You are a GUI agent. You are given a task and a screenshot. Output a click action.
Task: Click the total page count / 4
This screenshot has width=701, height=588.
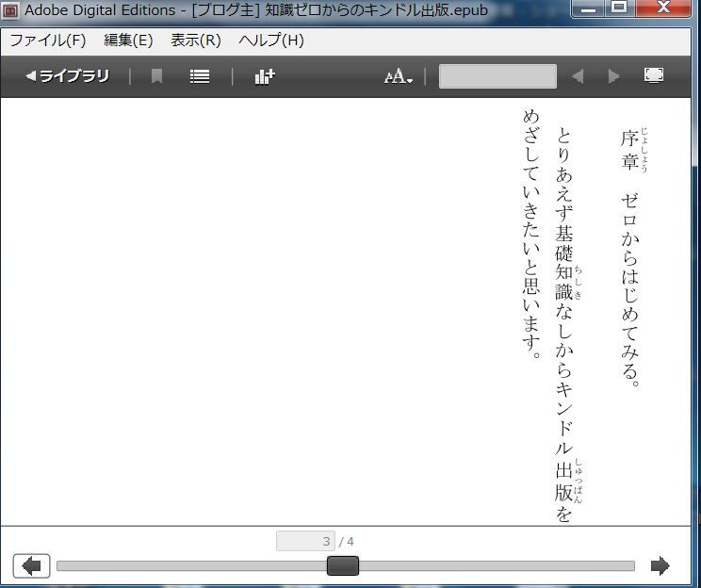tap(347, 542)
